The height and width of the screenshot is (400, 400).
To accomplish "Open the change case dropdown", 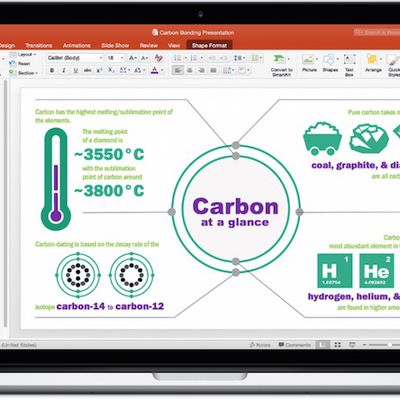I will pos(138,70).
